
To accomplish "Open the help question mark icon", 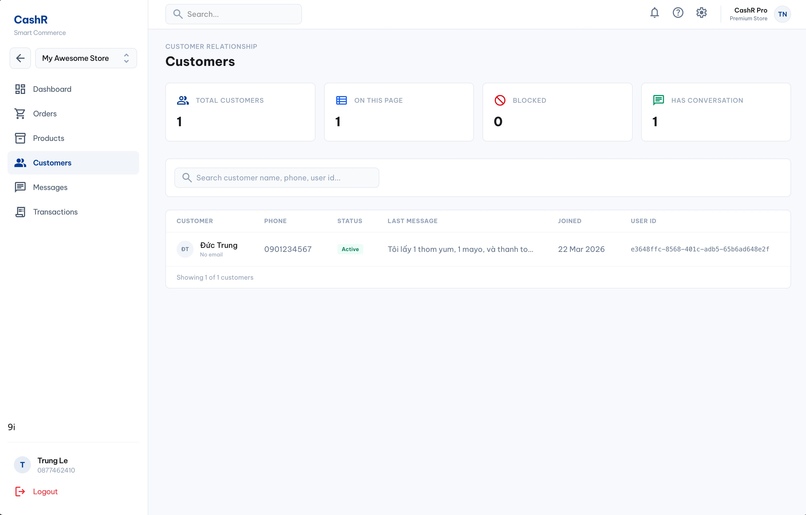I will coord(678,13).
